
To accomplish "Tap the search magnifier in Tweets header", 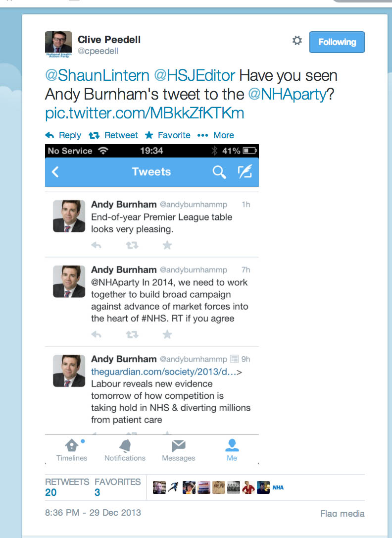I will pos(219,171).
